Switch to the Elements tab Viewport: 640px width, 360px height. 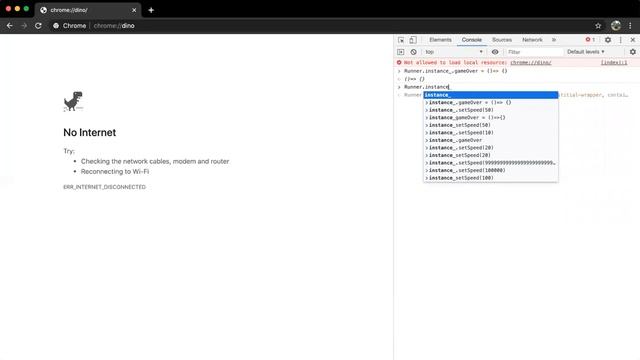(440, 40)
